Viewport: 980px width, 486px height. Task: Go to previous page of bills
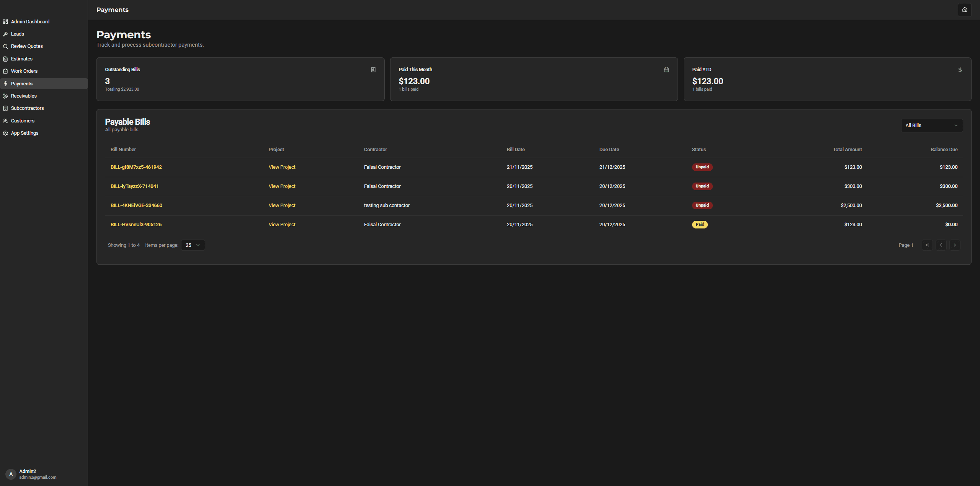(941, 245)
